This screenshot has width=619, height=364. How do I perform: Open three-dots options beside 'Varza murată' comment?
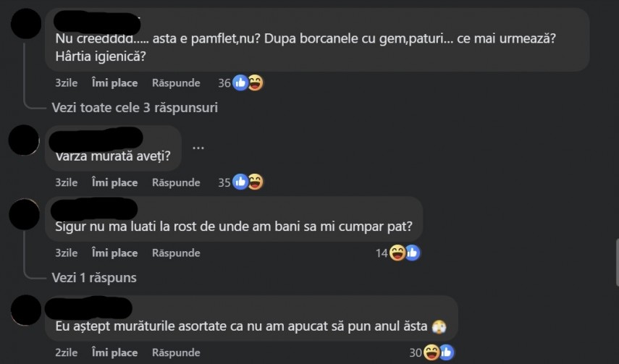click(x=198, y=148)
